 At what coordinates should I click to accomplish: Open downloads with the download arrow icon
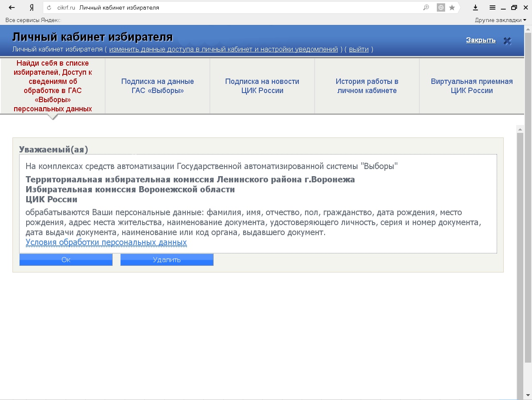point(475,7)
